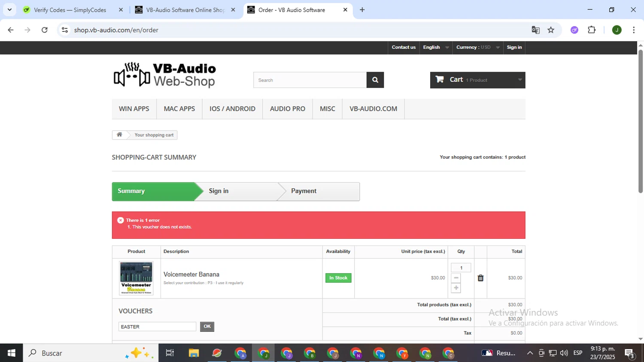Open the Currency USD dropdown
644x362 pixels.
click(x=478, y=47)
